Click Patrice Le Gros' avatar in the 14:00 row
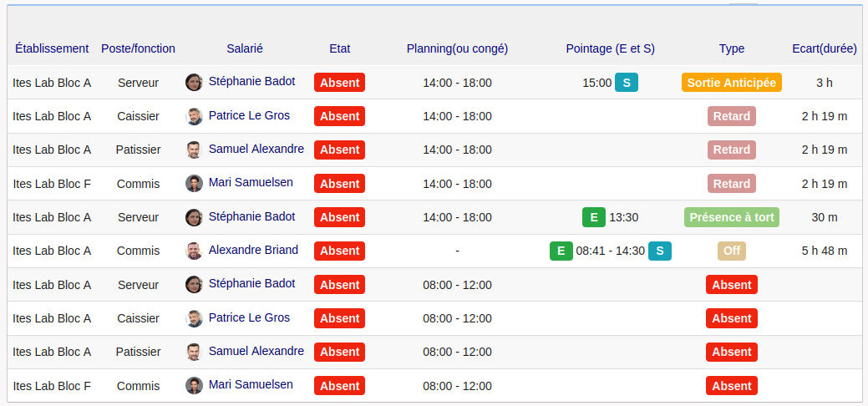This screenshot has width=868, height=406. (194, 116)
